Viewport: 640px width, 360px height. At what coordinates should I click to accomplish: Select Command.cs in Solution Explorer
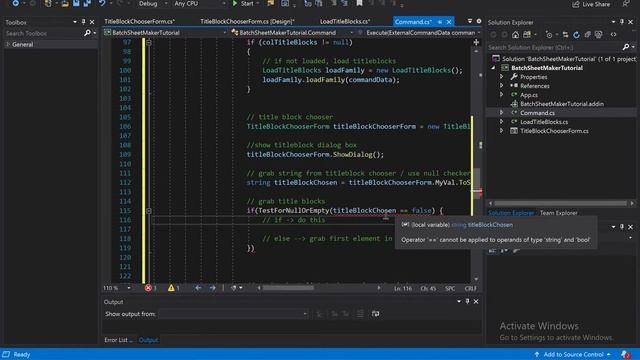point(537,113)
